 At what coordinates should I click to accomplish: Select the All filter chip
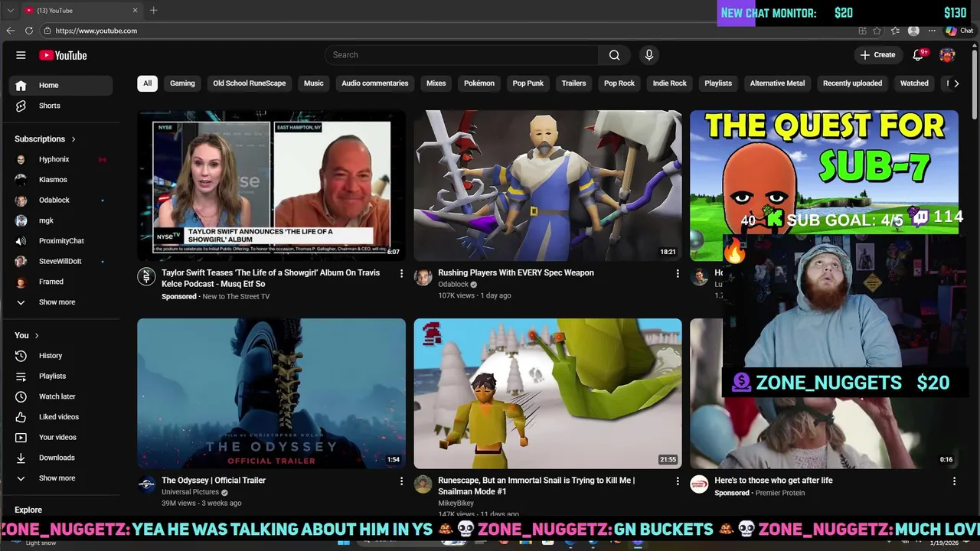[147, 83]
